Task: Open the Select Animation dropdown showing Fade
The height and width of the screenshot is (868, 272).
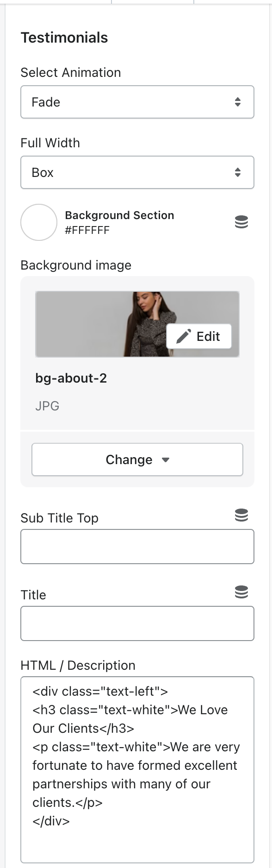Action: coord(137,102)
